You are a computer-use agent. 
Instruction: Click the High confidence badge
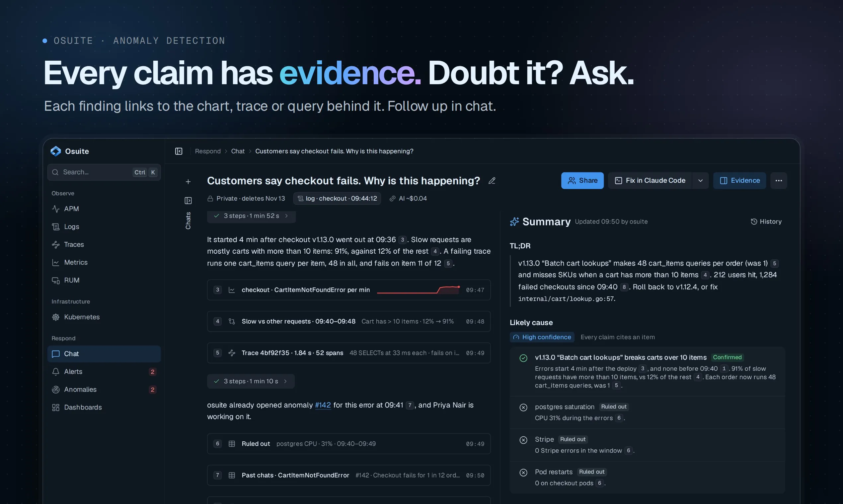point(542,337)
